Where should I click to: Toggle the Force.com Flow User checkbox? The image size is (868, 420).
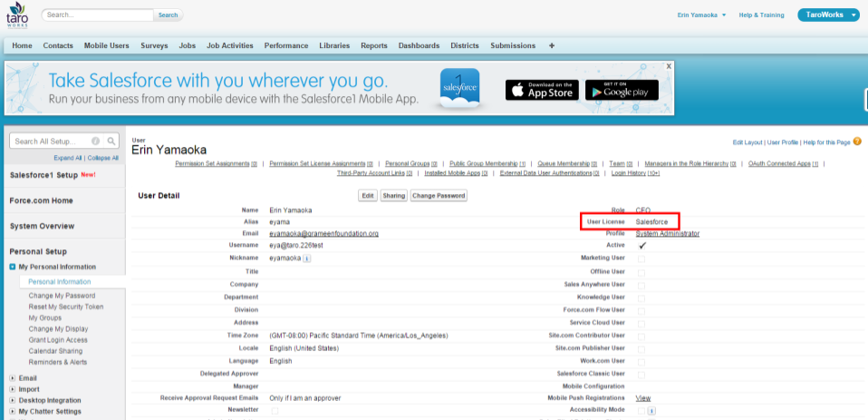point(641,311)
